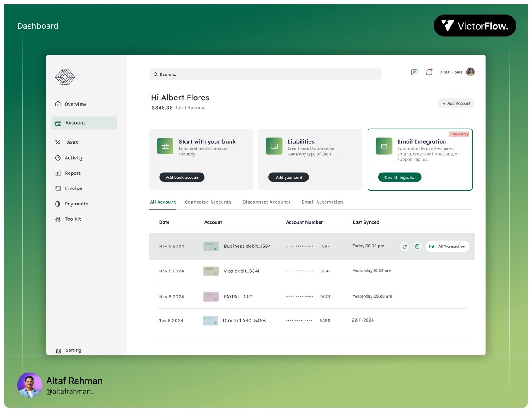Click Visa debit…6541 card thumbnail

[x=211, y=271]
